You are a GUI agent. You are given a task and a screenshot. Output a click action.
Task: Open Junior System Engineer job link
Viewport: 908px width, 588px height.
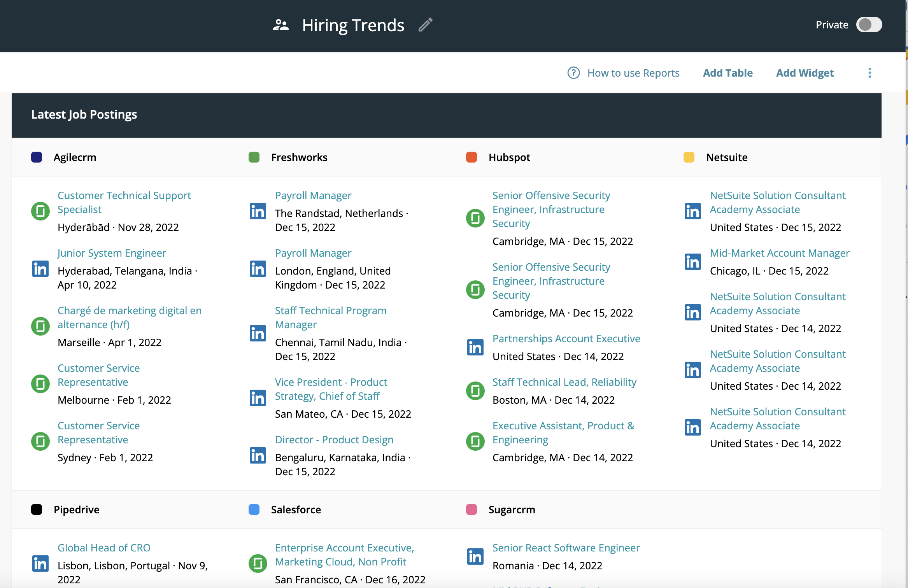112,253
